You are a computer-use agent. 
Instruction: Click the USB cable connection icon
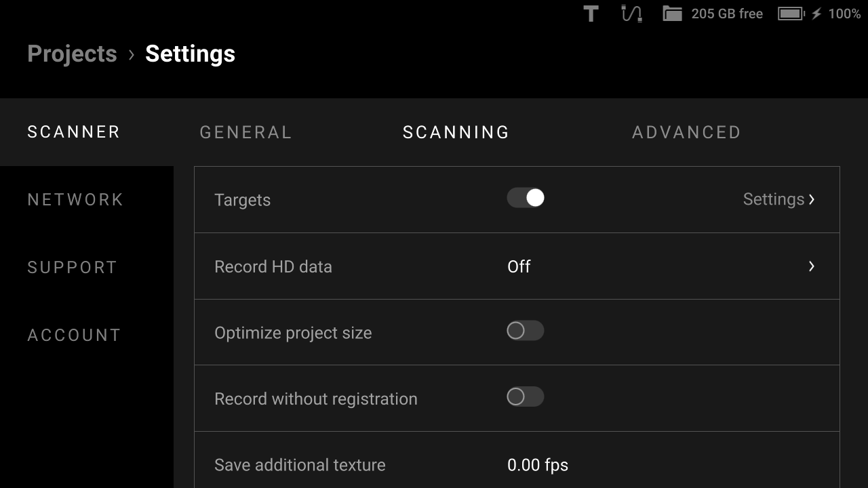[x=631, y=14]
